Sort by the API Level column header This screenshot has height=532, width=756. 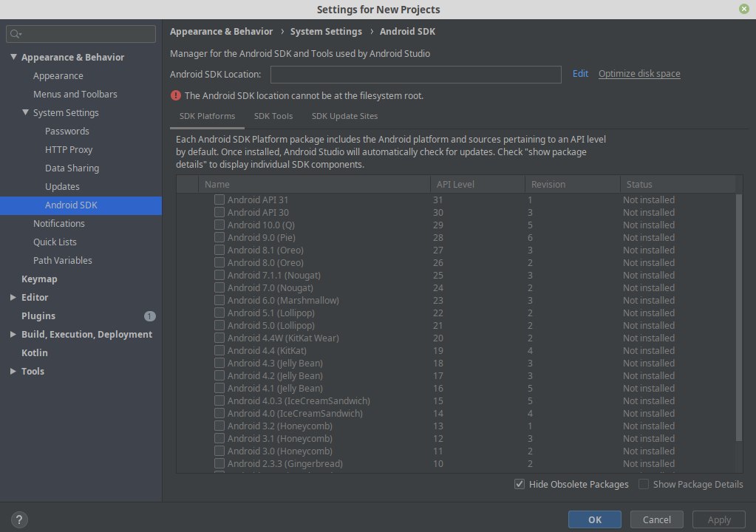(477, 184)
